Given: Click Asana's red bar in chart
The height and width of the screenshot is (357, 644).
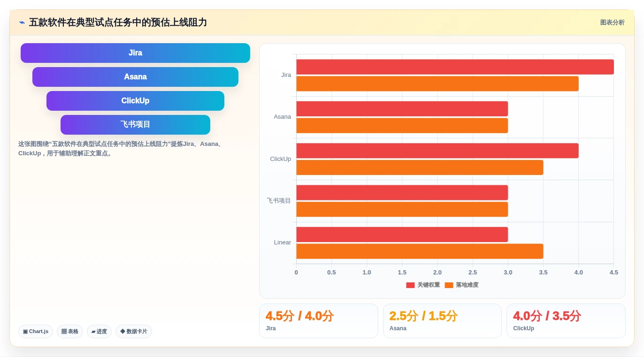Looking at the screenshot, I should pyautogui.click(x=402, y=109).
